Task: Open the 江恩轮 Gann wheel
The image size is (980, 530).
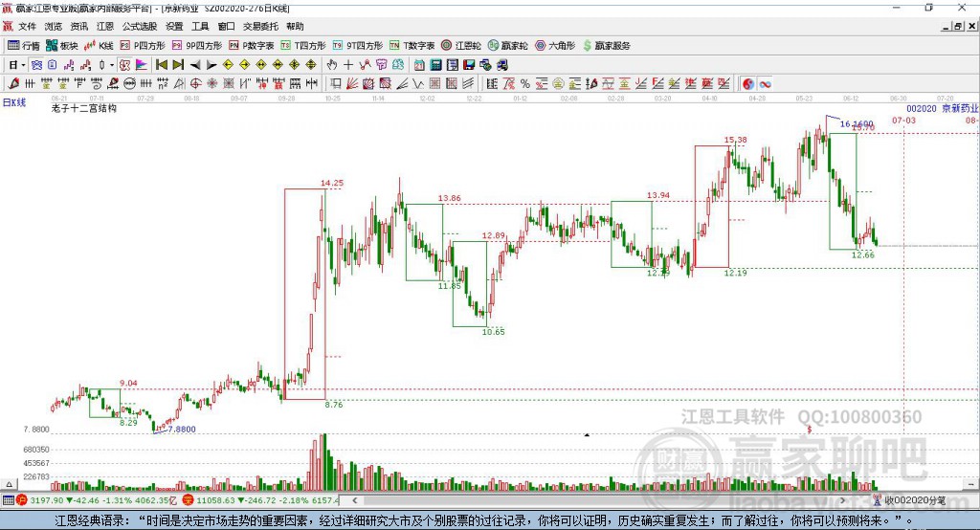Action: coord(461,46)
